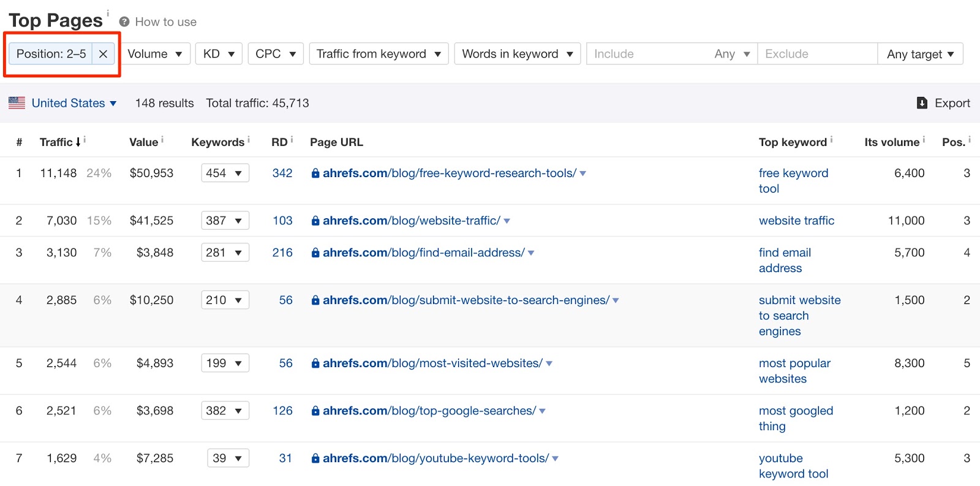The width and height of the screenshot is (980, 486).
Task: Click the Export download icon
Action: pyautogui.click(x=922, y=103)
